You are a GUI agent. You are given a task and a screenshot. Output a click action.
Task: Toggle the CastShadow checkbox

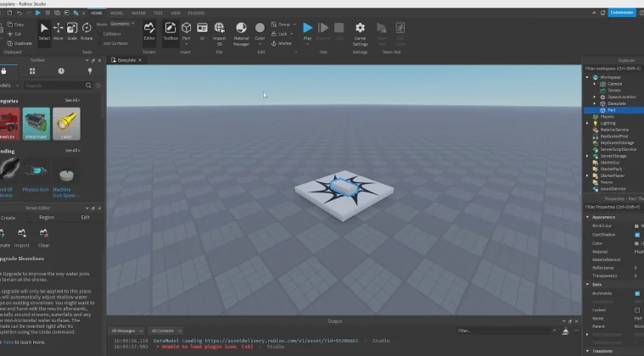coord(637,235)
